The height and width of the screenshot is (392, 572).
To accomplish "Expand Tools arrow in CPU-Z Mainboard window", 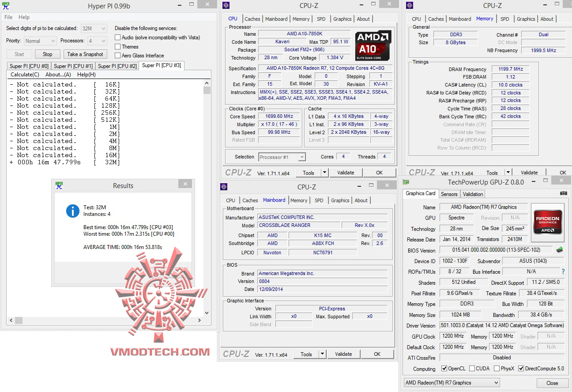I will click(x=322, y=354).
